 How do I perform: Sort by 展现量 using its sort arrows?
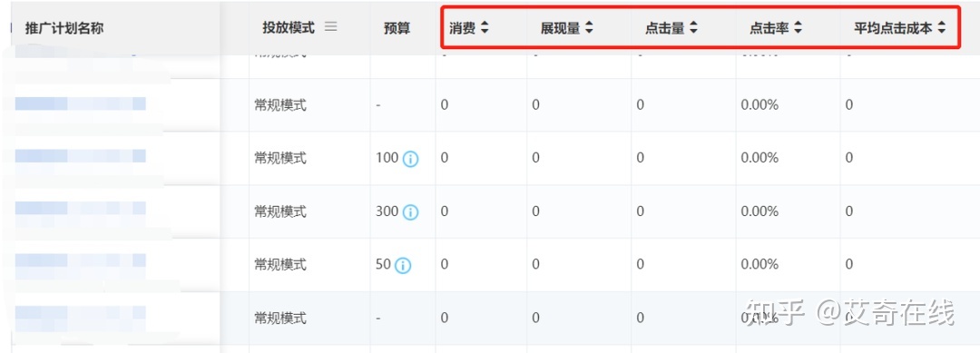(590, 28)
